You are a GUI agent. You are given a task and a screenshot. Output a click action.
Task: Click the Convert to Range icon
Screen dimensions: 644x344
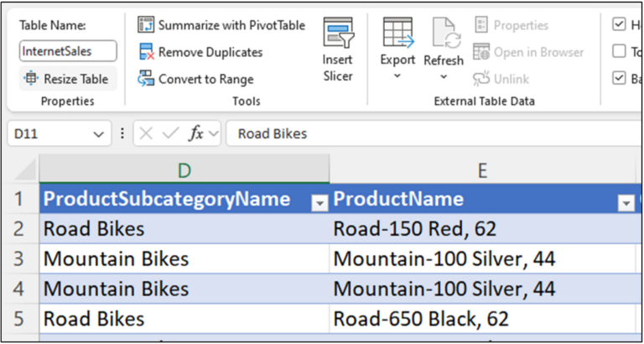[x=146, y=79]
